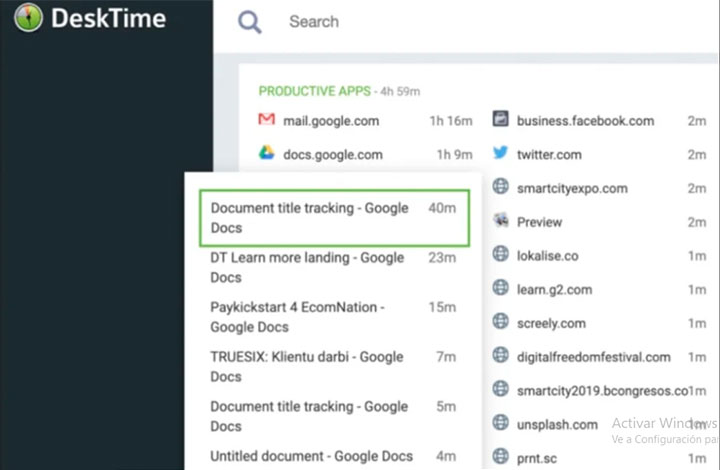Image resolution: width=720 pixels, height=470 pixels.
Task: Click the Google Drive icon for docs.google.com
Action: pyautogui.click(x=266, y=152)
